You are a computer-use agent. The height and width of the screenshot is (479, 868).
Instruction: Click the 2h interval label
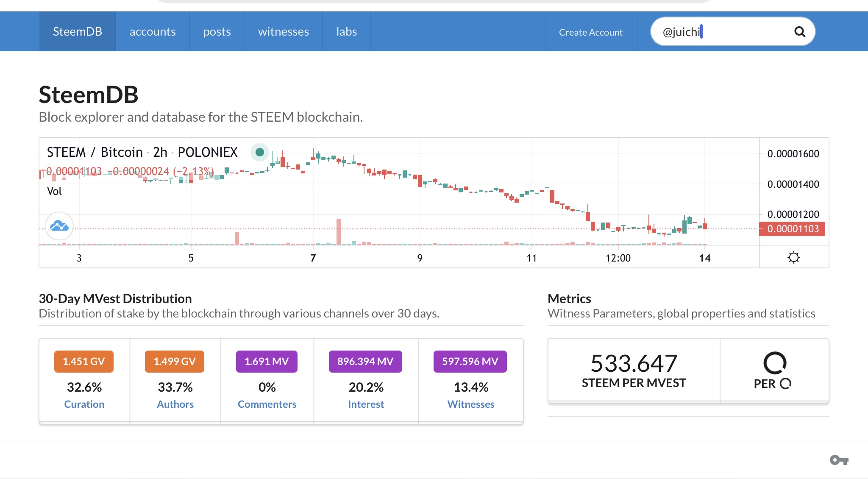(x=160, y=152)
